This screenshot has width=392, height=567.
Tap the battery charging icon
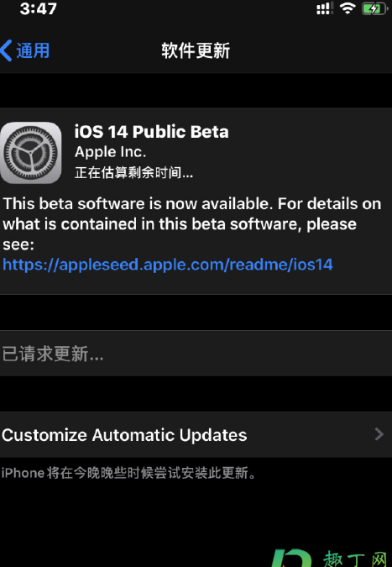(374, 8)
